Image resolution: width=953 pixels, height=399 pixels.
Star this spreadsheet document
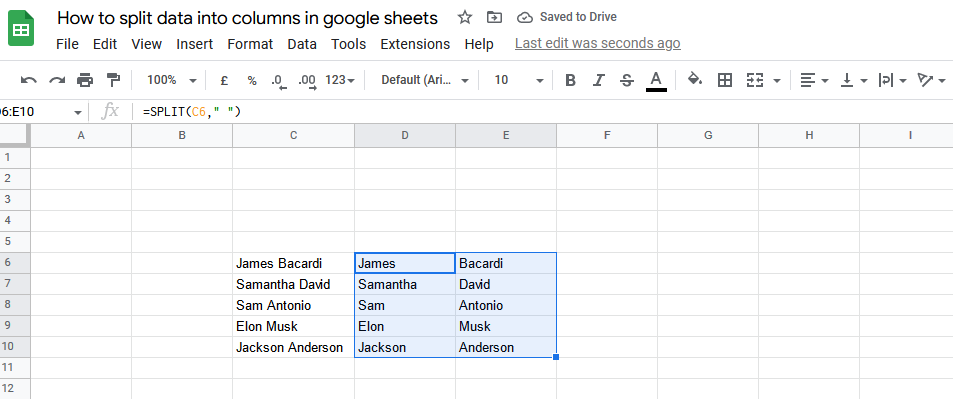coord(465,18)
